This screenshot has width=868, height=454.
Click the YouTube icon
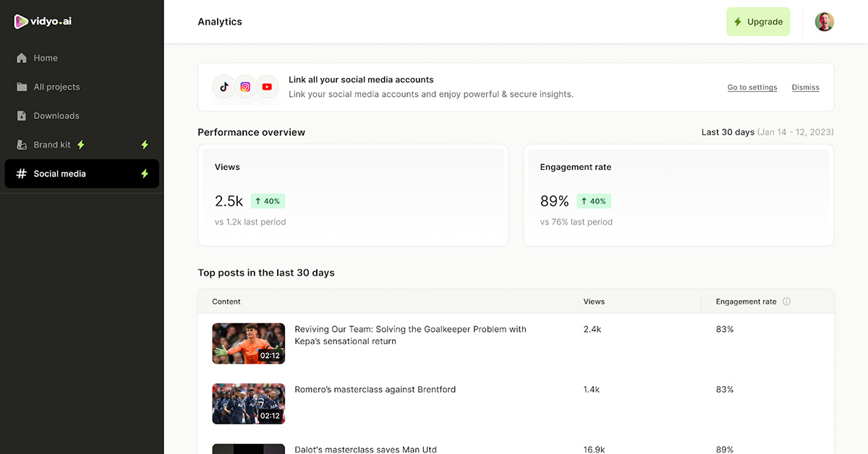(267, 87)
